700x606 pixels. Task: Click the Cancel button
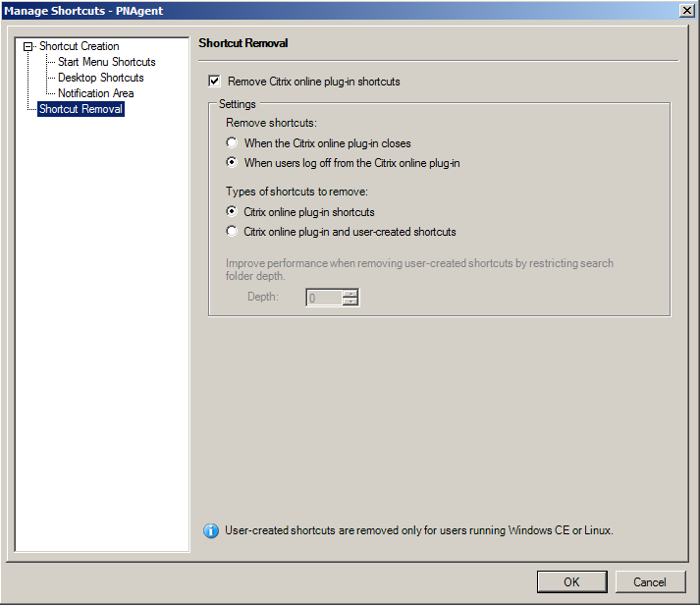pyautogui.click(x=650, y=581)
